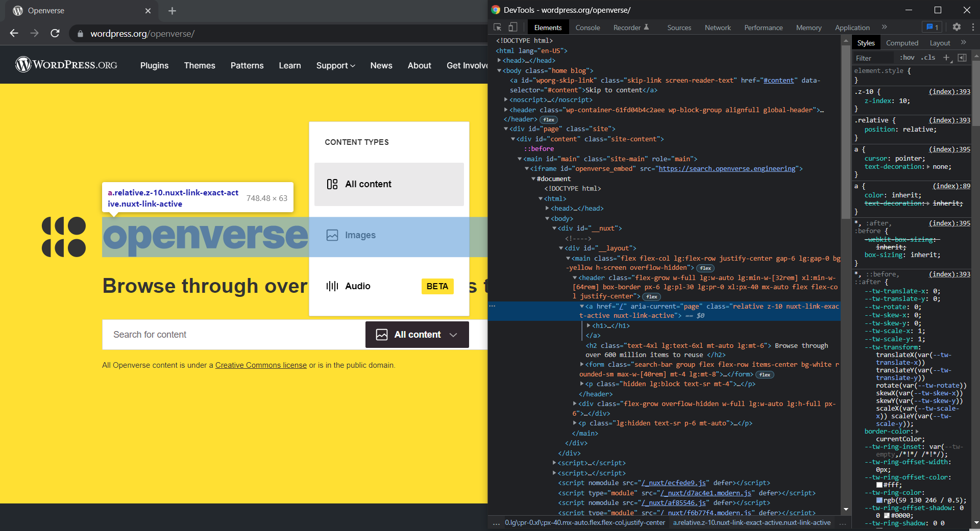Viewport: 980px width, 531px height.
Task: Open console messages via the badge icon
Action: tap(932, 27)
